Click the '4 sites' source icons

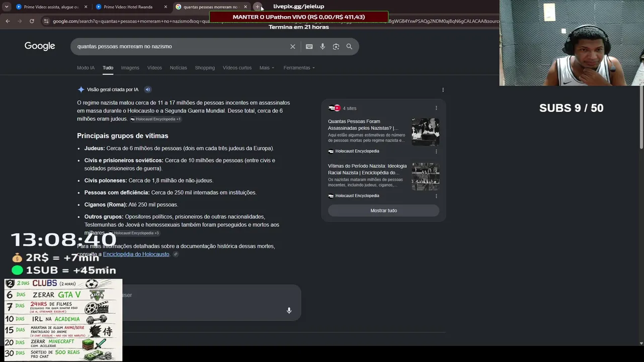point(335,108)
